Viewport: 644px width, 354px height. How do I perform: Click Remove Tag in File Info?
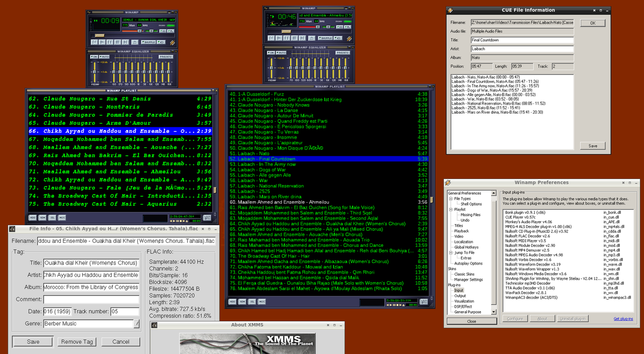[77, 342]
